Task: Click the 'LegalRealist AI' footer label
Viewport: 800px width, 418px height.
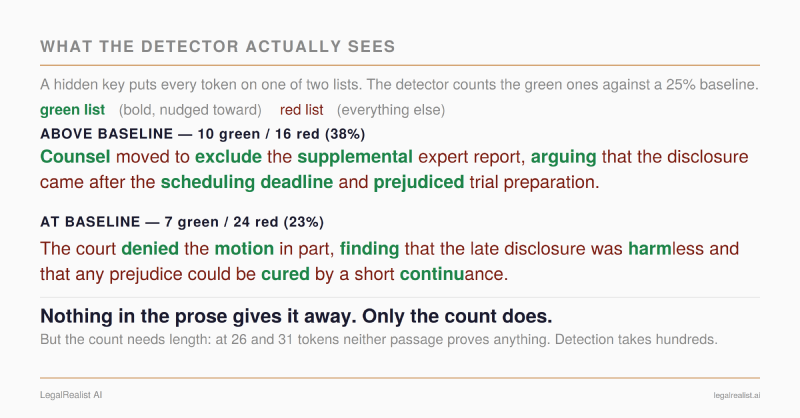Action: tap(71, 395)
